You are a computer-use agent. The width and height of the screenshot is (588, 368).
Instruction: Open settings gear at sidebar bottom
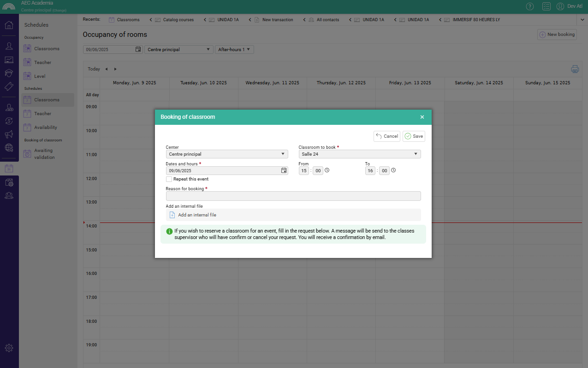tap(9, 348)
